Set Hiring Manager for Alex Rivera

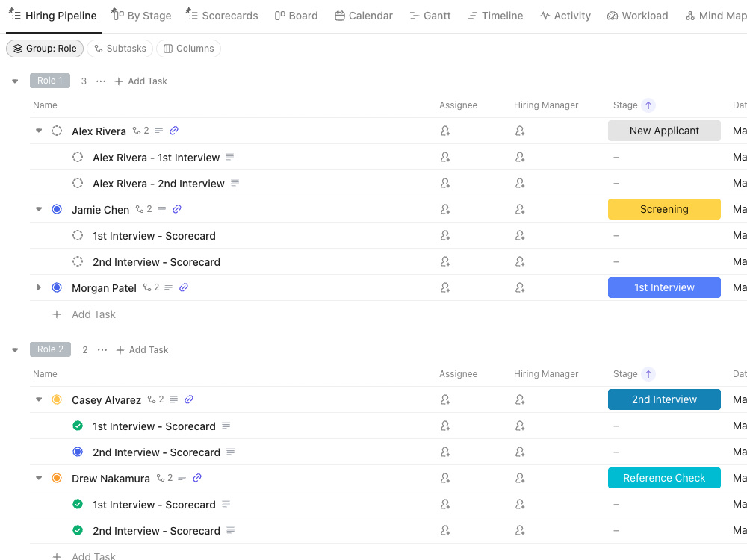(x=520, y=131)
